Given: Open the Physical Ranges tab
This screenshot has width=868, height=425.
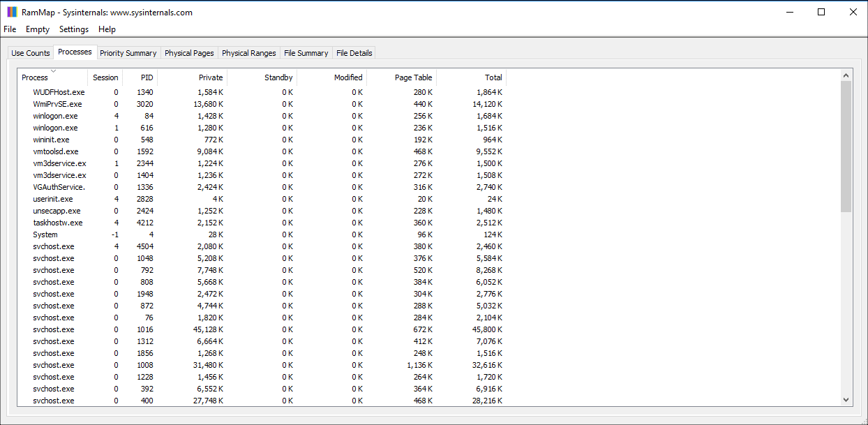Looking at the screenshot, I should tap(249, 52).
